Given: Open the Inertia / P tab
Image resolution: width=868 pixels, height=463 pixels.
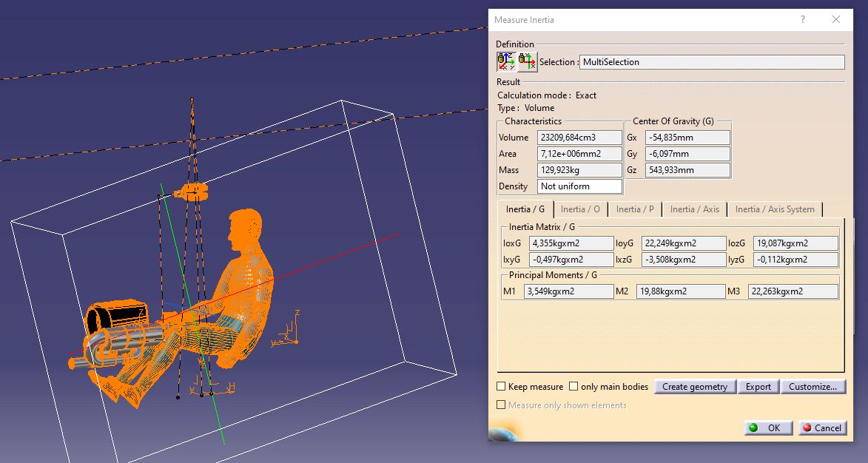Looking at the screenshot, I should [635, 209].
